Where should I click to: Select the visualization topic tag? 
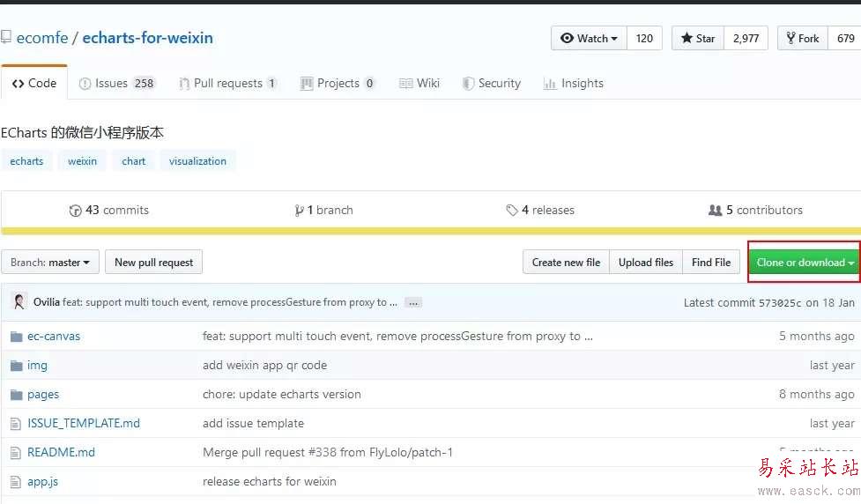coord(197,161)
